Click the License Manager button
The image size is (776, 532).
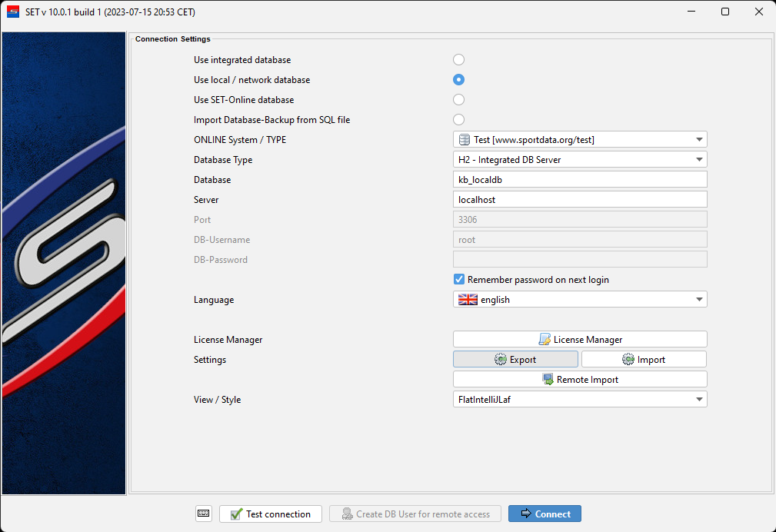coord(580,339)
